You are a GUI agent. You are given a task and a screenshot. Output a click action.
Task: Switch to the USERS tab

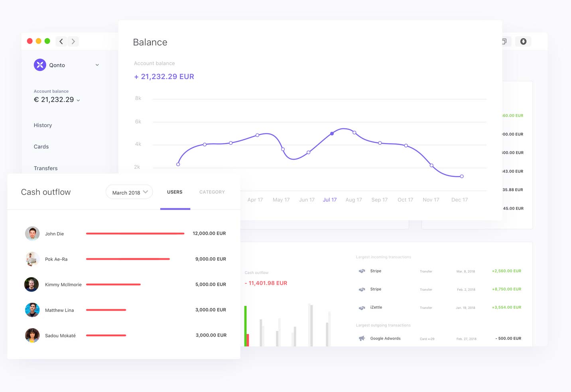[x=175, y=192]
